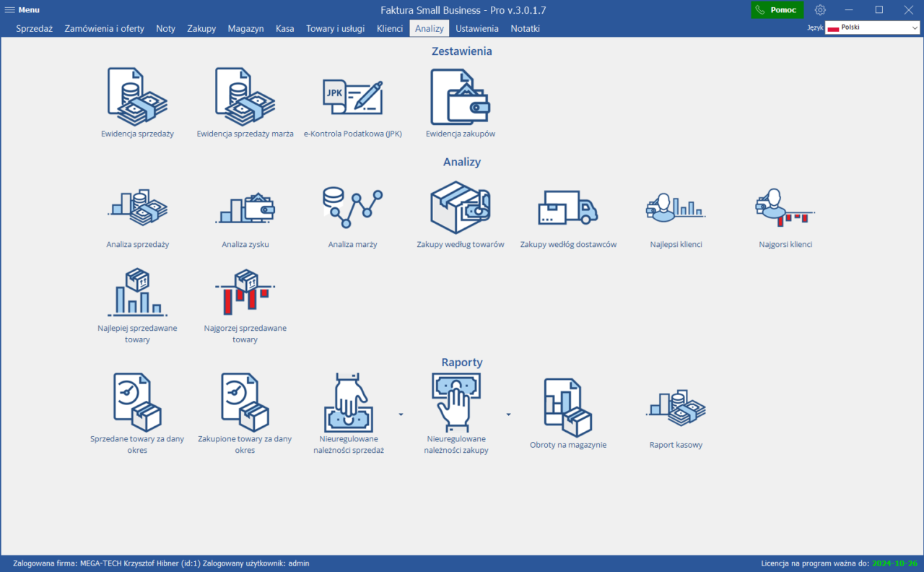This screenshot has height=572, width=924.
Task: Open the Najgorsi klienci analysis icon
Action: coord(785,208)
